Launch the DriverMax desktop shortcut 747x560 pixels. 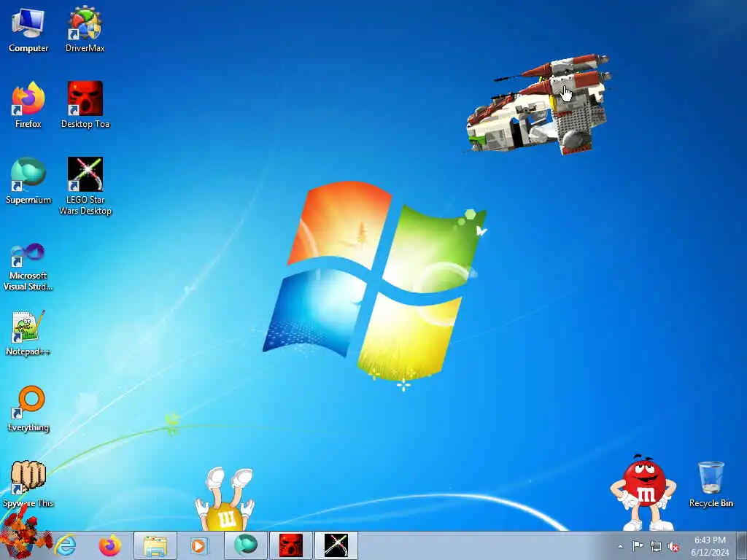point(85,30)
